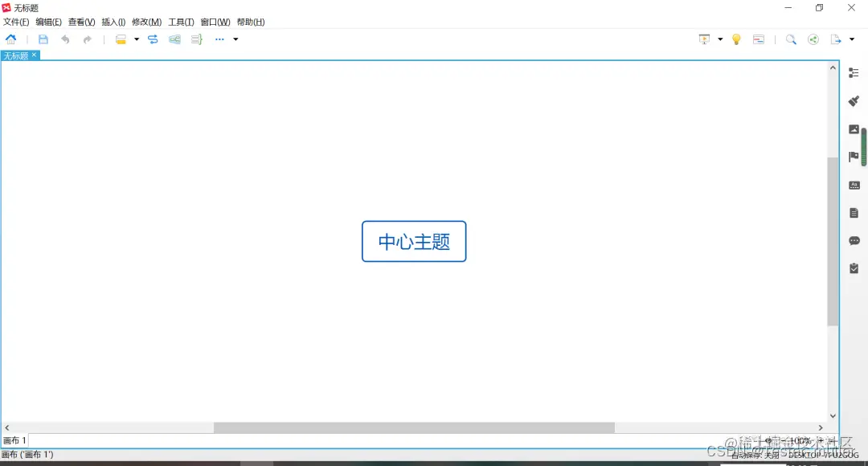Share the mind map via the share icon

point(814,39)
